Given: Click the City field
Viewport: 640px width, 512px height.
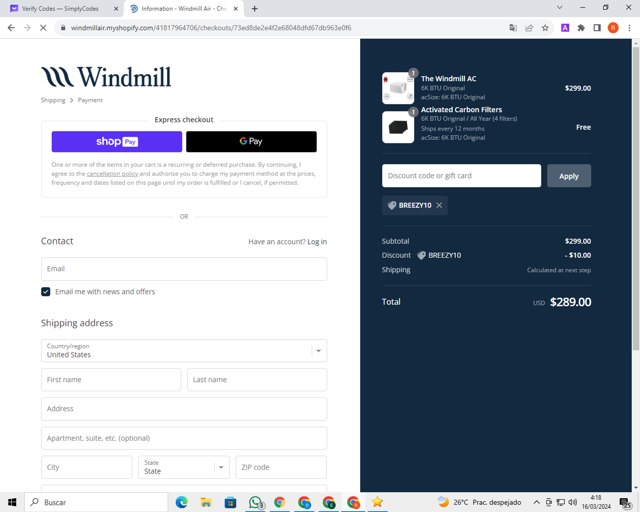Looking at the screenshot, I should coord(87,467).
